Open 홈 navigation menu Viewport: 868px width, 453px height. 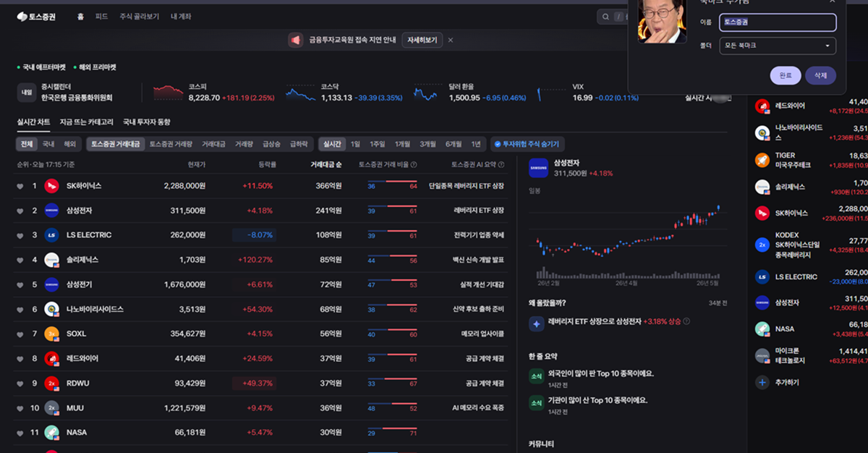point(80,16)
